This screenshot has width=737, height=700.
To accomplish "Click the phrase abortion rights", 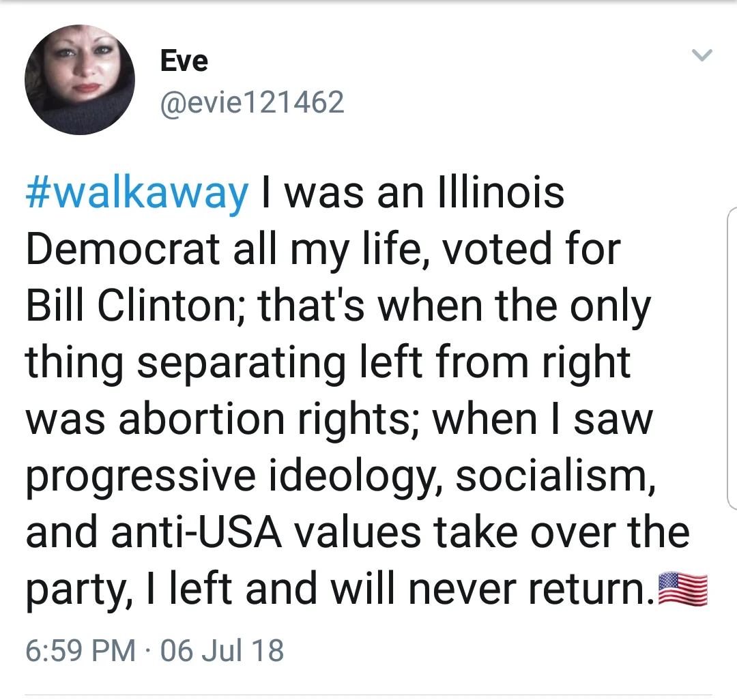I will tap(263, 420).
